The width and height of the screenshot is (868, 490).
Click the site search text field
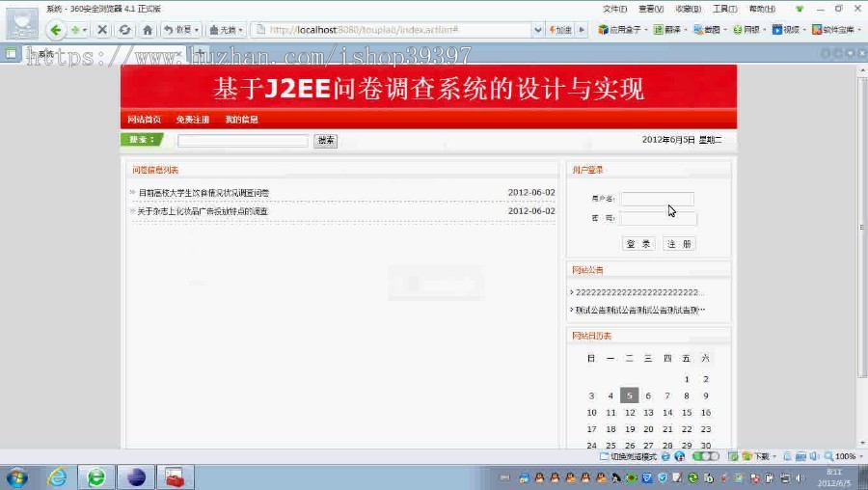pyautogui.click(x=243, y=141)
